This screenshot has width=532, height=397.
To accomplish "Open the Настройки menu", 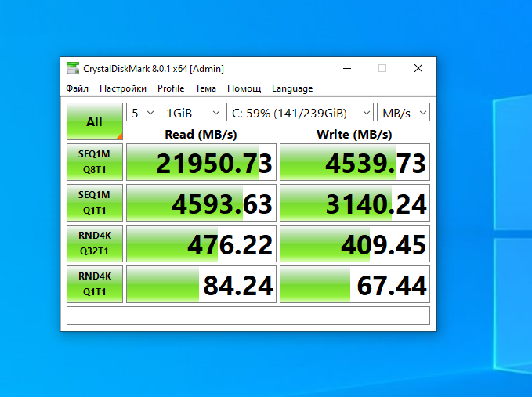I will (x=123, y=88).
